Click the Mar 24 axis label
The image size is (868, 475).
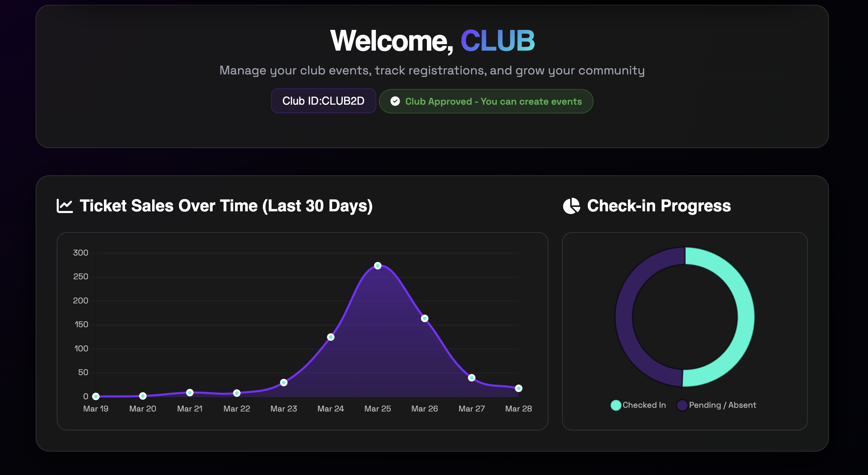[x=331, y=409]
